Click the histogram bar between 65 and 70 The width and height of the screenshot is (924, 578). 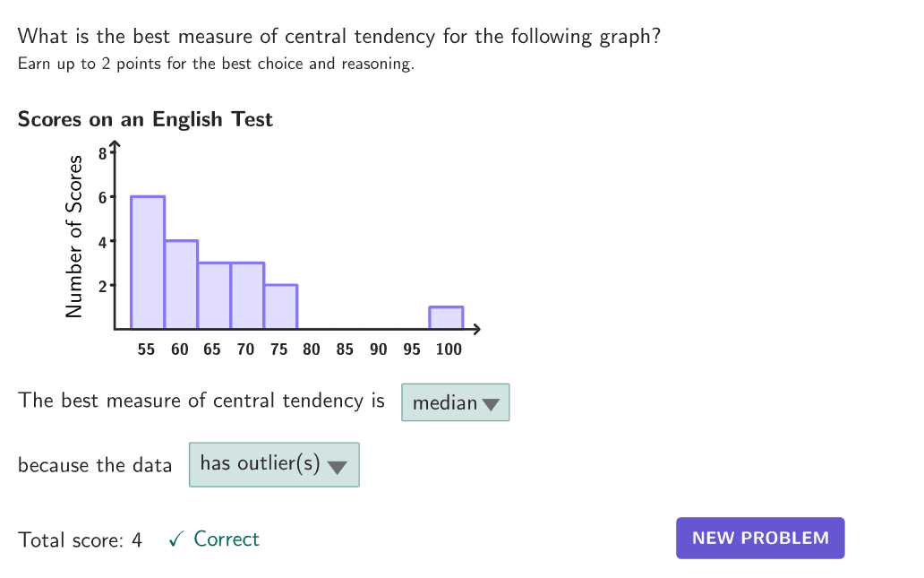click(214, 296)
